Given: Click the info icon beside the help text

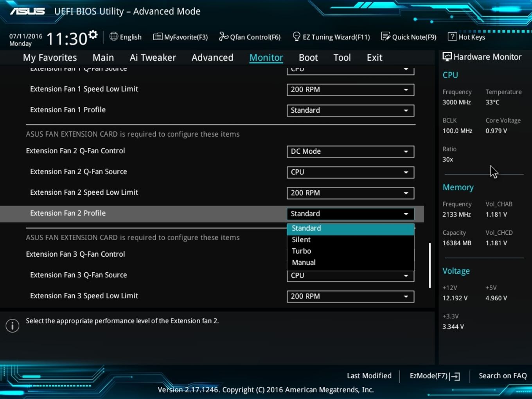Looking at the screenshot, I should tap(13, 325).
